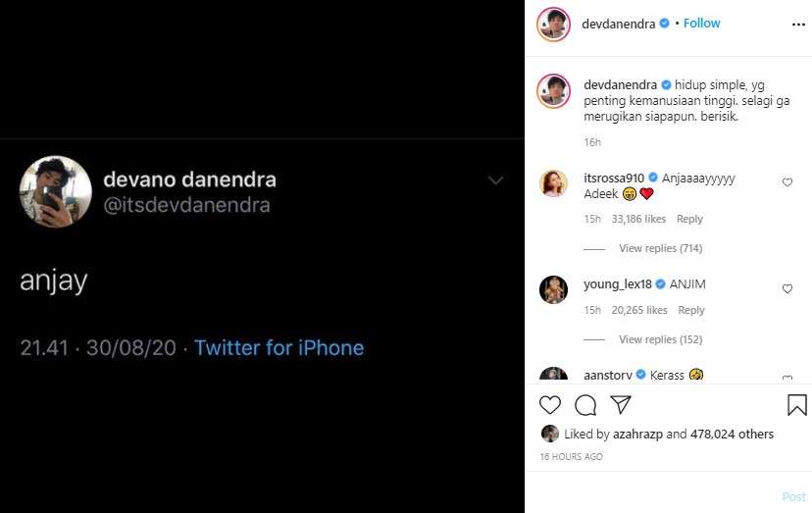Expand View replies (152)

click(x=660, y=339)
